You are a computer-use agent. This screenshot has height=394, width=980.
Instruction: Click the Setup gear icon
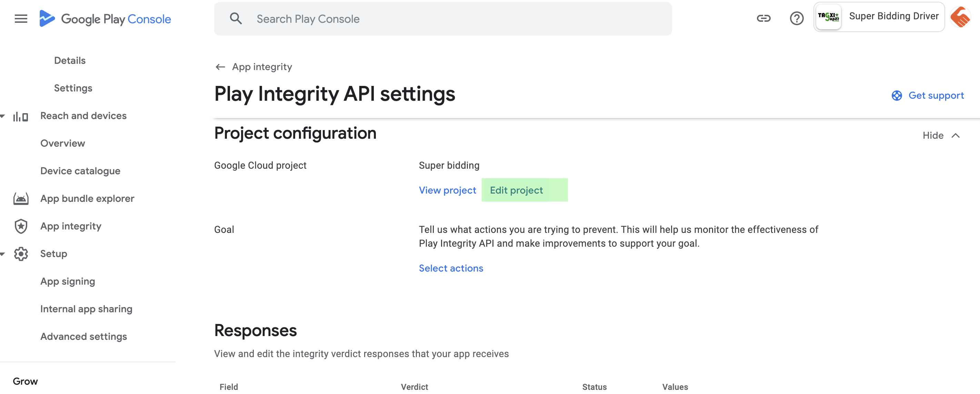(21, 254)
